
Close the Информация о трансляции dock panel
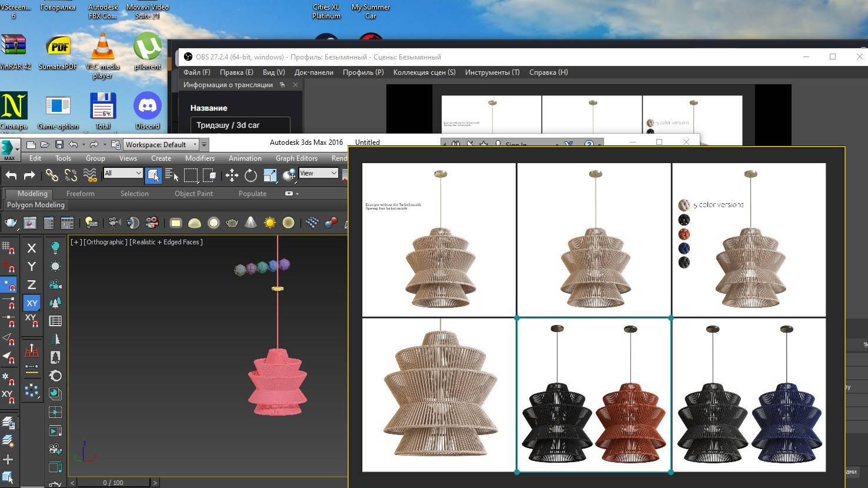(x=295, y=85)
